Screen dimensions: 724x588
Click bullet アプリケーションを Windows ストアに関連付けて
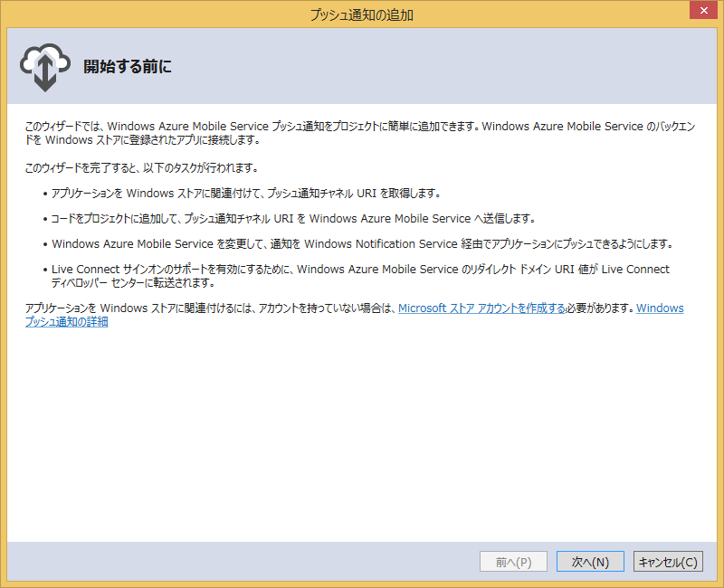tap(245, 194)
